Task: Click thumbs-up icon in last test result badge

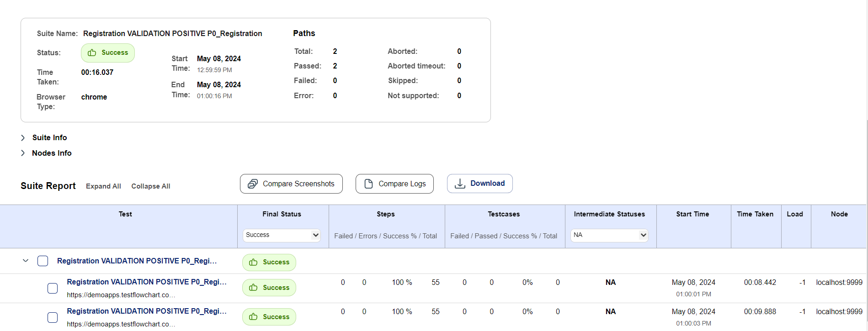Action: tap(253, 317)
